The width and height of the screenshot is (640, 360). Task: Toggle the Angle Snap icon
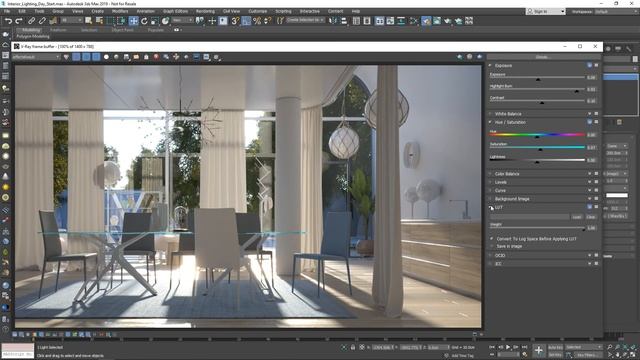pos(246,21)
